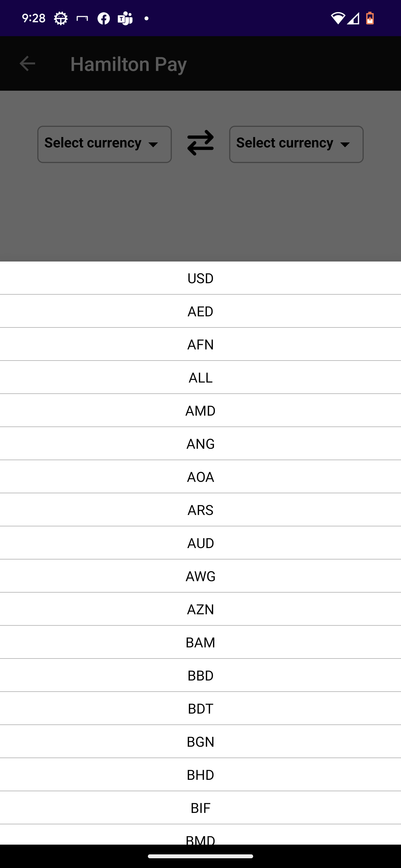Viewport: 401px width, 868px height.
Task: Choose AED from the currency list
Action: [200, 311]
